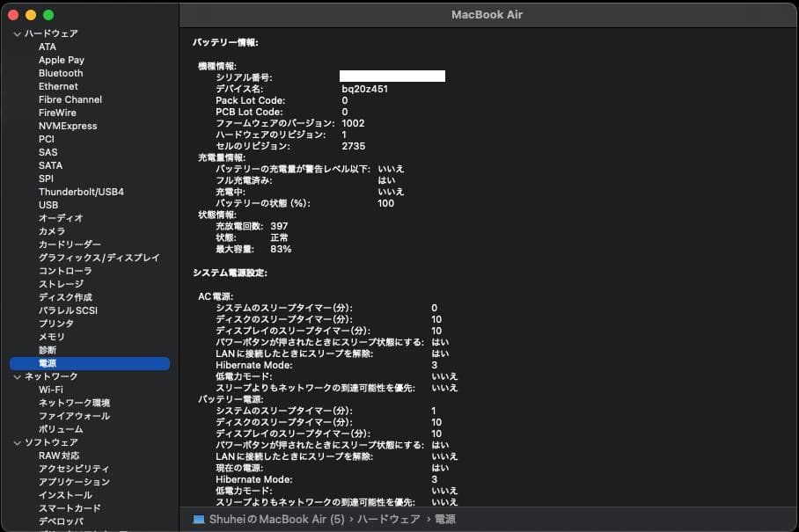Image resolution: width=799 pixels, height=532 pixels.
Task: Open the カードリーダー entry
Action: tap(70, 244)
